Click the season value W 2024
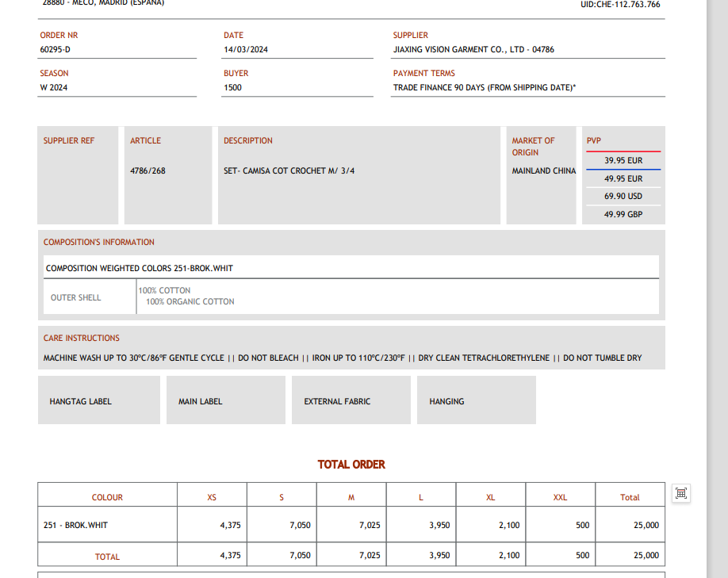This screenshot has height=578, width=728. tap(54, 87)
